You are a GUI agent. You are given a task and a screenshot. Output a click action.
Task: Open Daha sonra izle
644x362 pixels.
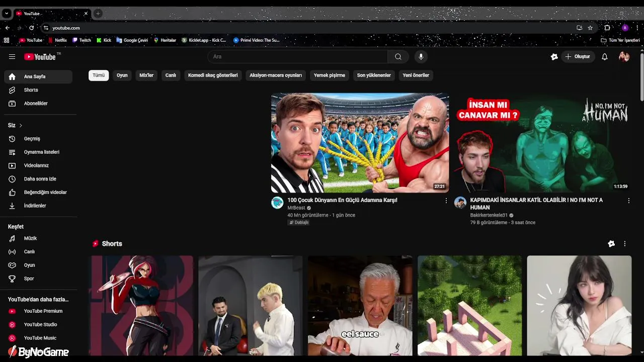[38, 179]
